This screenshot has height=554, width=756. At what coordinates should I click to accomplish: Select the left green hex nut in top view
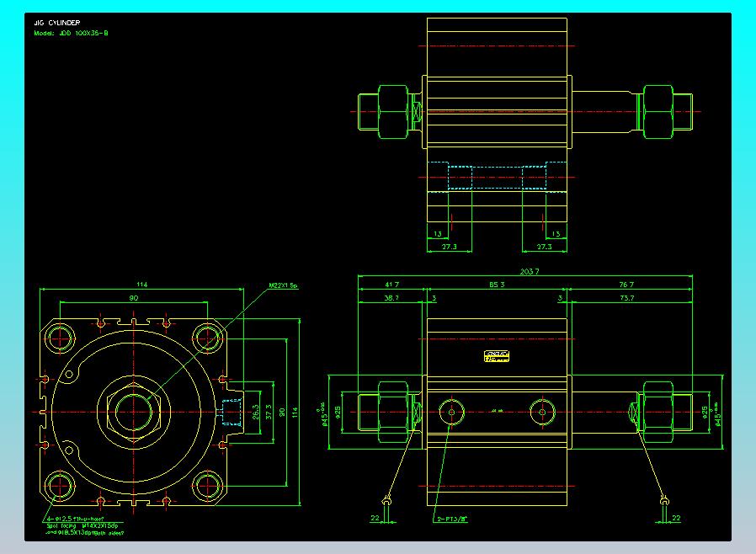[393, 110]
